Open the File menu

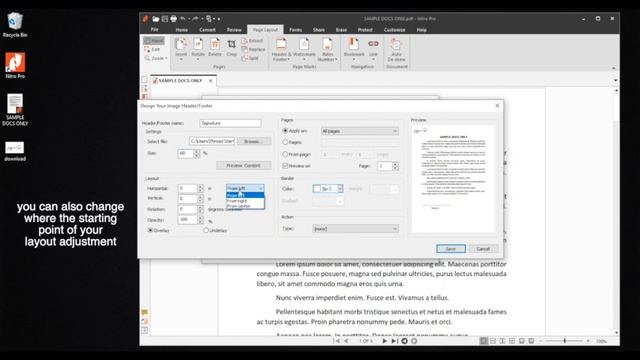[x=154, y=29]
